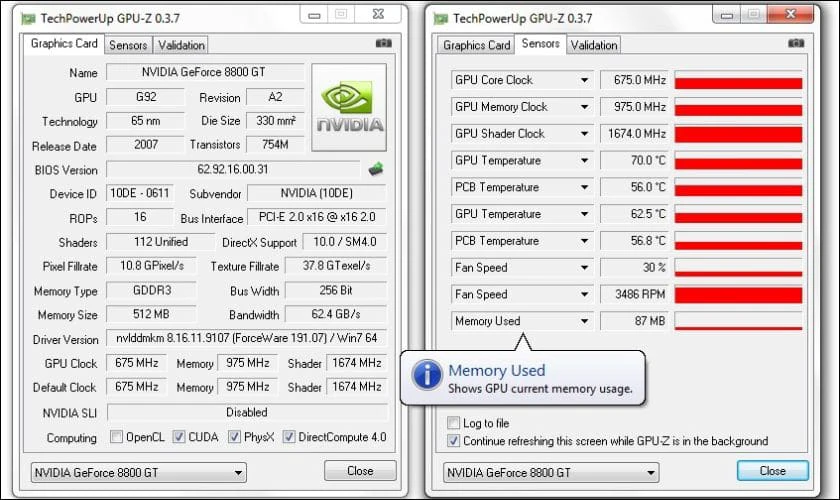The image size is (840, 500).
Task: Click the Memory Type GDDR3 value
Action: point(151,290)
